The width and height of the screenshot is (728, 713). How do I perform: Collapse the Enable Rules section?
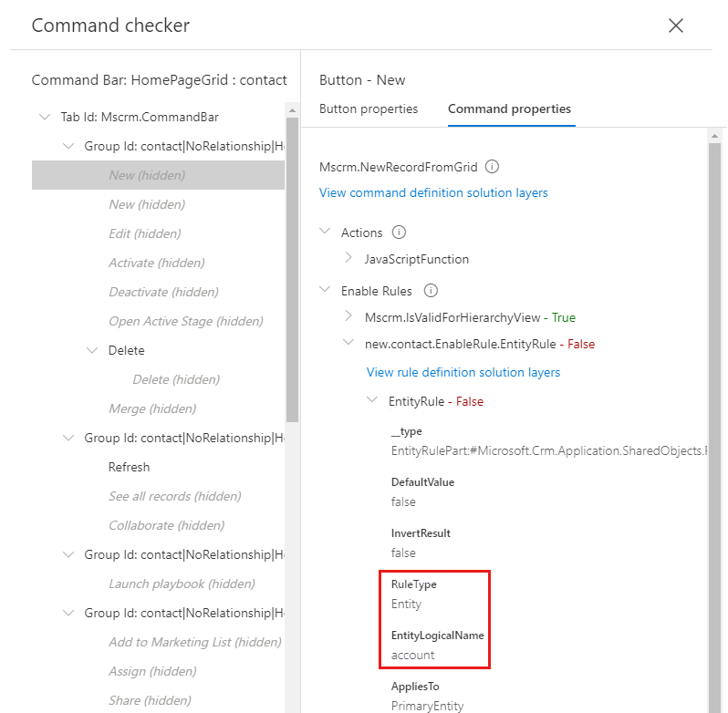325,291
